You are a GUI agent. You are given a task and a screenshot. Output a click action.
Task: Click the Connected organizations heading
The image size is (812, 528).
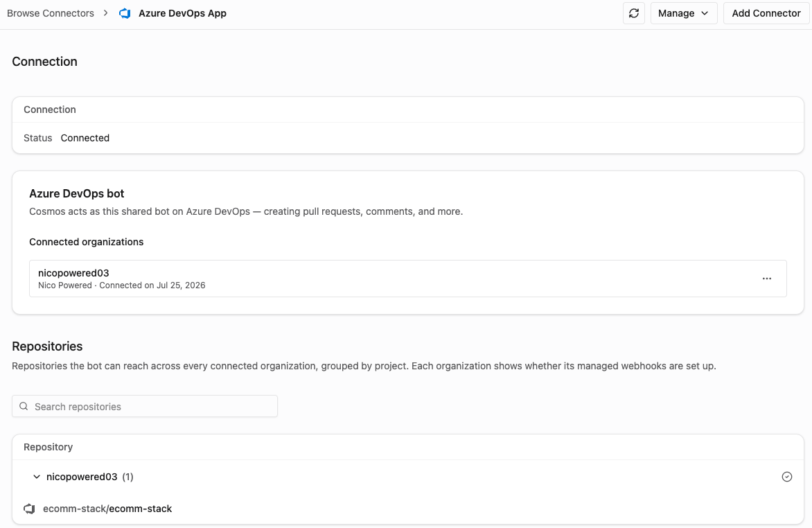point(87,242)
